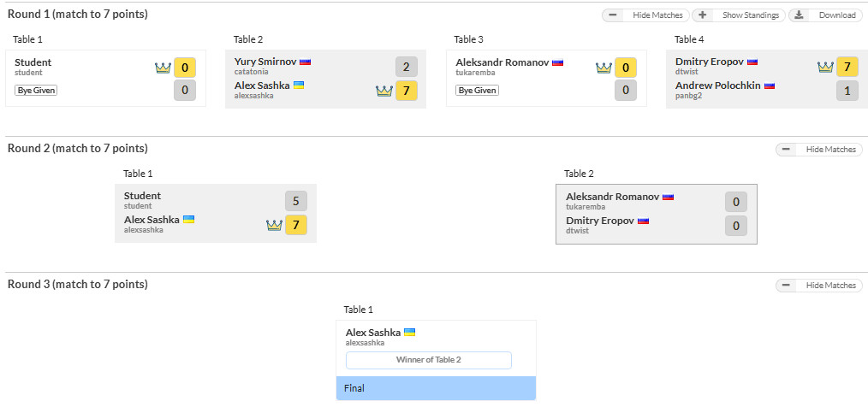Open Alex Sashka's name in Round 3 final

(x=372, y=333)
